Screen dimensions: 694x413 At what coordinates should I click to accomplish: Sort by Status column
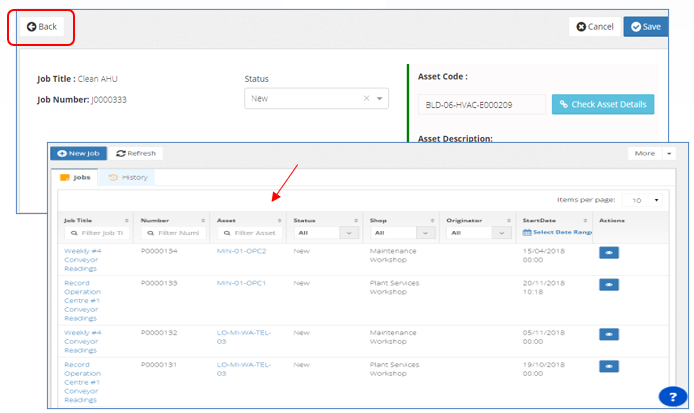click(x=356, y=220)
